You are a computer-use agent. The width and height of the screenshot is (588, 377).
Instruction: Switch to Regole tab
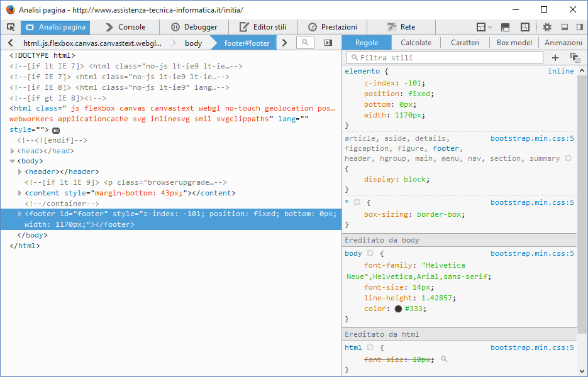point(367,43)
